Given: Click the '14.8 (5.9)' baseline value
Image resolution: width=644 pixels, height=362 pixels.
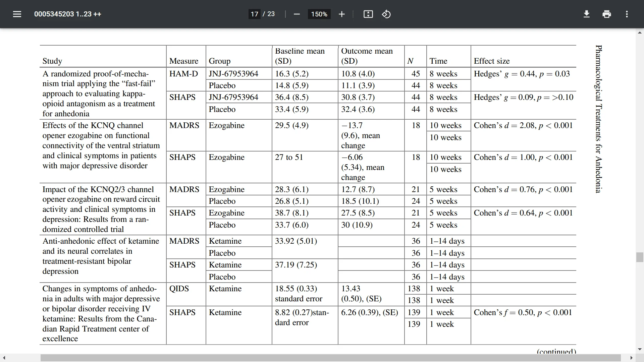Looking at the screenshot, I should pos(292,85).
